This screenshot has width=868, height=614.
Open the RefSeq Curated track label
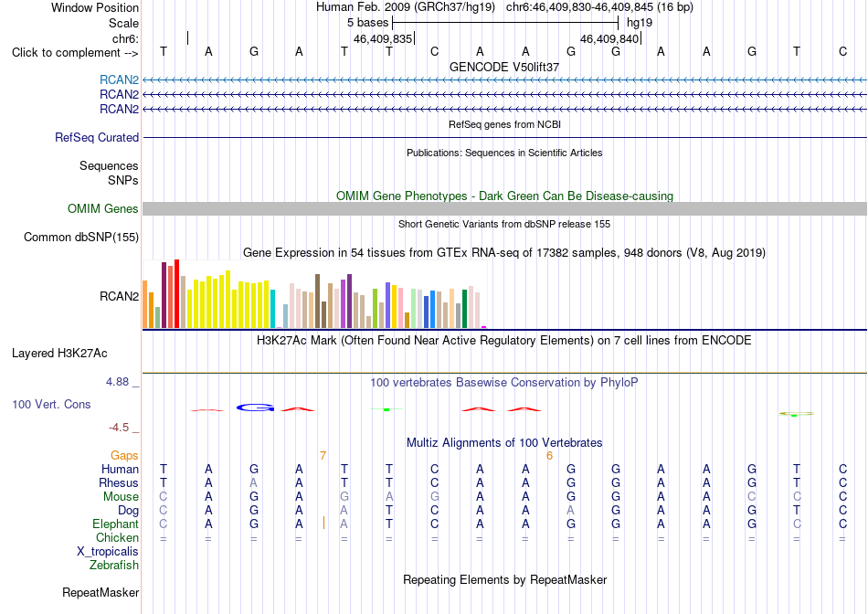point(96,137)
